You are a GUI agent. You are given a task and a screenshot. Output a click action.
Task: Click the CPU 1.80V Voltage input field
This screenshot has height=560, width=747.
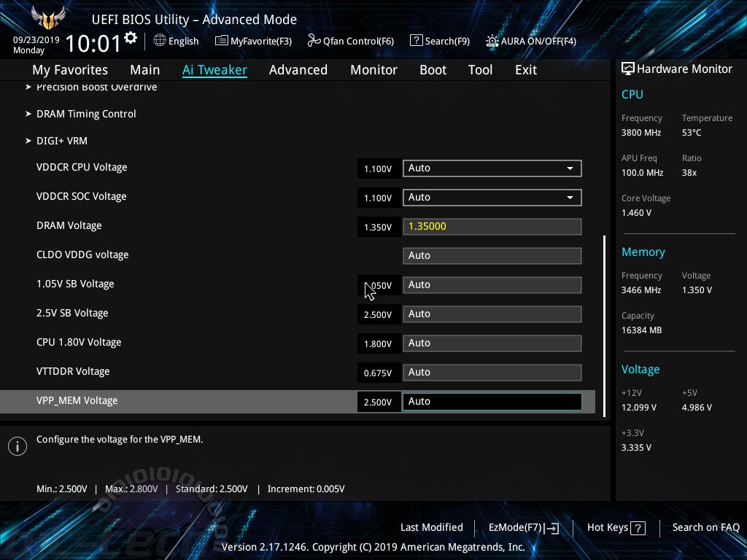[x=492, y=343]
